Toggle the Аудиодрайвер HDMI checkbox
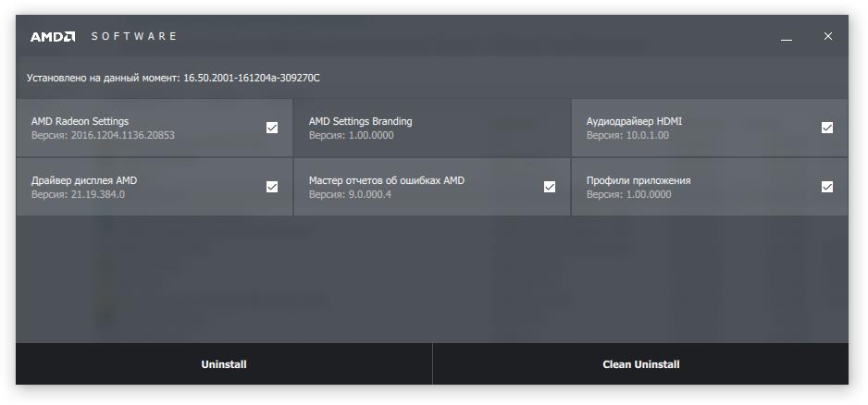Viewport: 868px width, 405px height. tap(827, 128)
